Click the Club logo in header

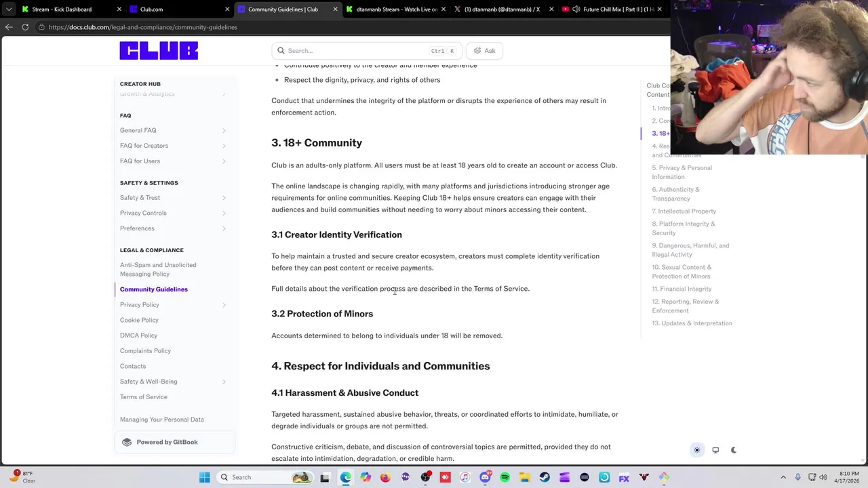pos(159,50)
